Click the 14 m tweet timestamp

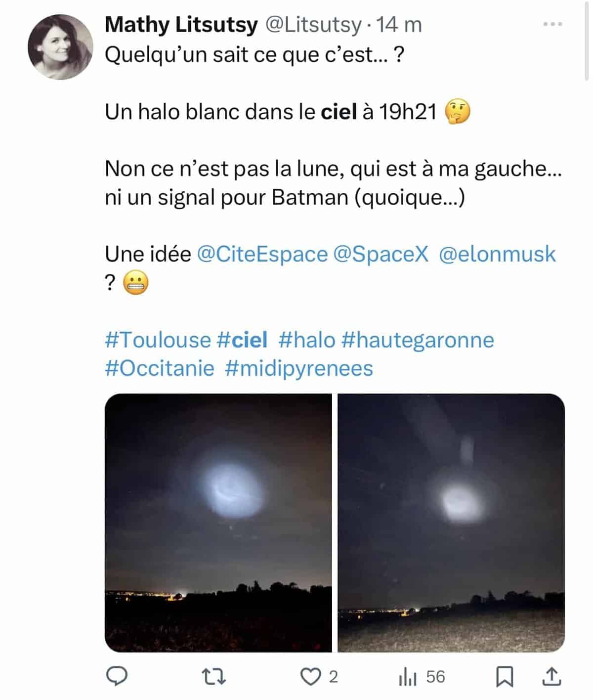(x=399, y=25)
